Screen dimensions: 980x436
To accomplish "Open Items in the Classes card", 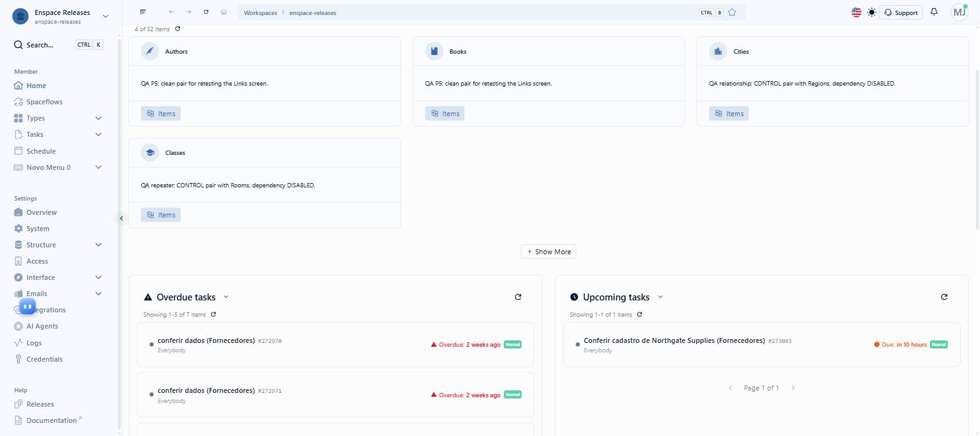I will 161,215.
